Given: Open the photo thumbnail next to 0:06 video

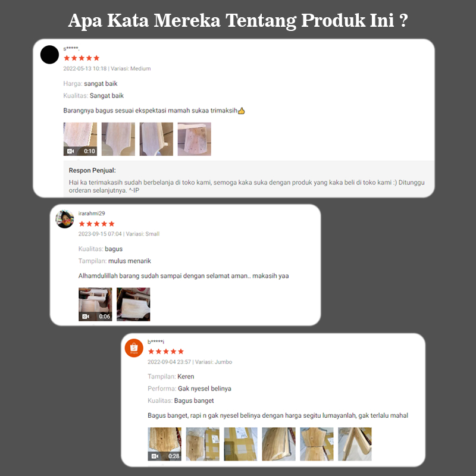Looking at the screenshot, I should (x=133, y=304).
